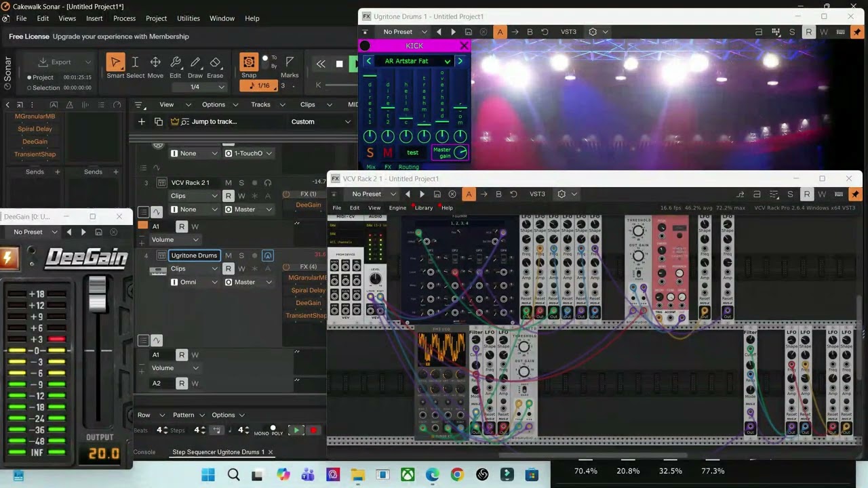Open Library menu in VCV Rack
The height and width of the screenshot is (488, 868).
pyautogui.click(x=423, y=208)
